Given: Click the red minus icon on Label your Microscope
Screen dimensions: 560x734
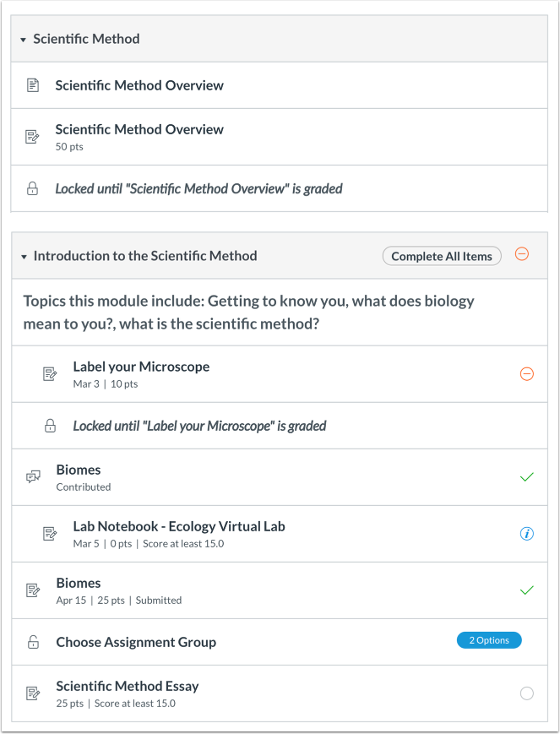Looking at the screenshot, I should coord(527,373).
